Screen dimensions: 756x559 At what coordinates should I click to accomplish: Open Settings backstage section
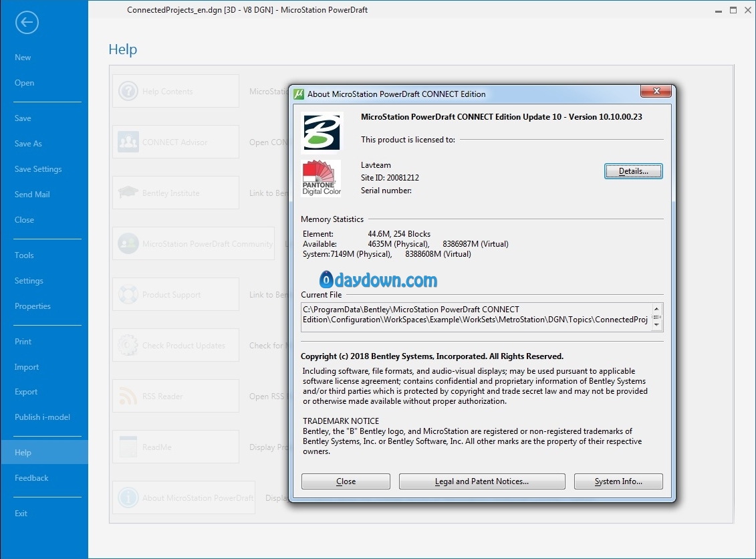(x=29, y=281)
